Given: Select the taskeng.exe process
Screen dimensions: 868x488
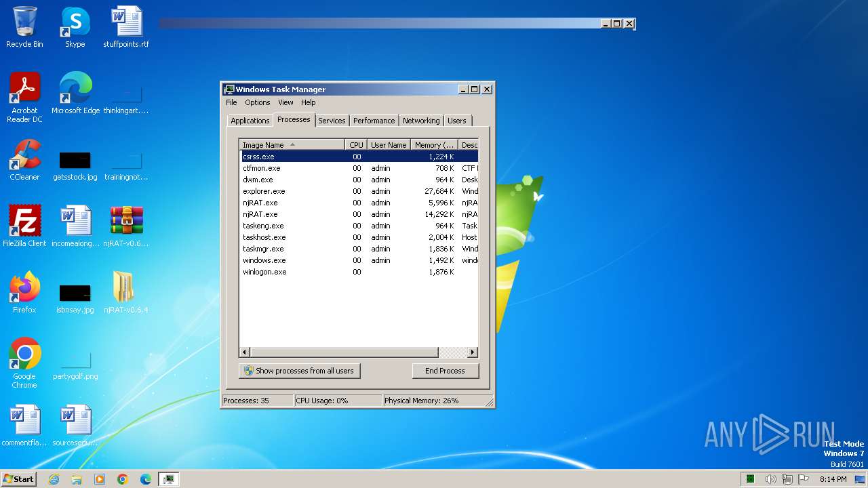Looking at the screenshot, I should (359, 226).
